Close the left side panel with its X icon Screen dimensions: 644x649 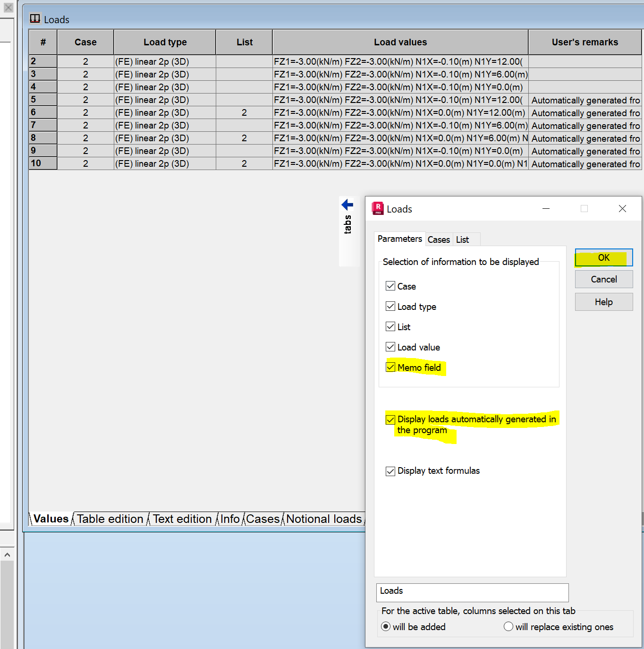8,8
